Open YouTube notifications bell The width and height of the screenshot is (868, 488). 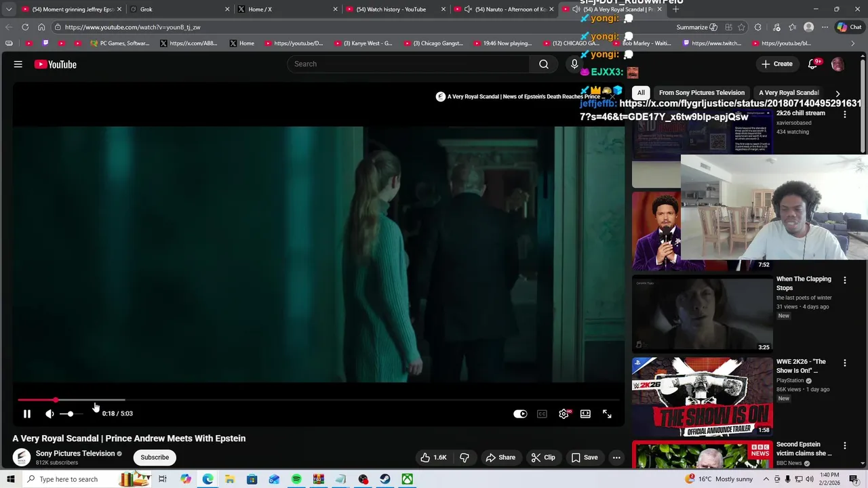click(x=813, y=64)
